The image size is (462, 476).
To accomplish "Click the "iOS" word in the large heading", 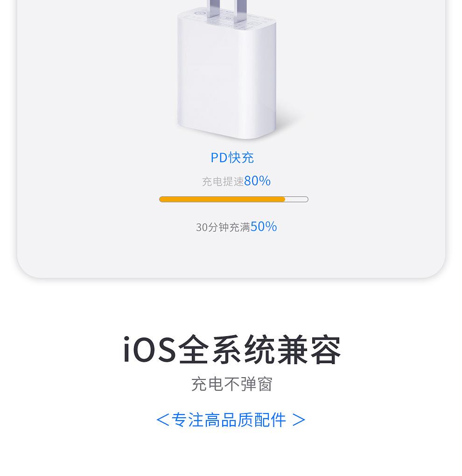I will pos(149,350).
